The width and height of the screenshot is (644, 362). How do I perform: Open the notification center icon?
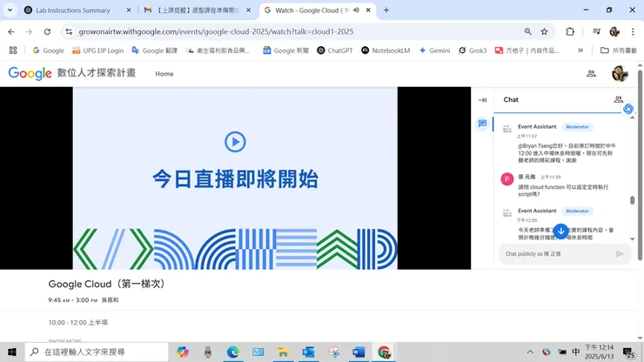pos(629,352)
